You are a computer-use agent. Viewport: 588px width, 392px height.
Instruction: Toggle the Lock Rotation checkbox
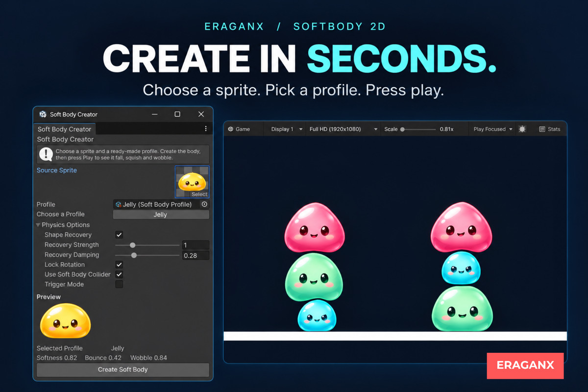(x=119, y=265)
